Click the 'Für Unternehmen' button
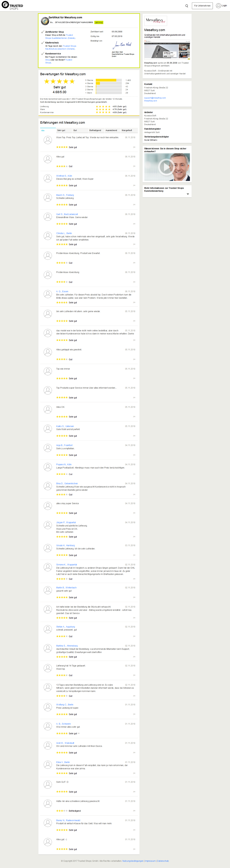 click(202, 6)
